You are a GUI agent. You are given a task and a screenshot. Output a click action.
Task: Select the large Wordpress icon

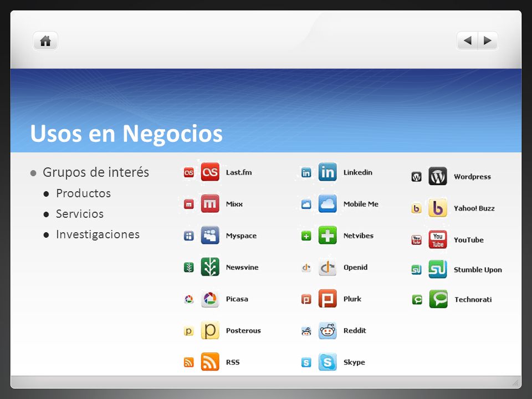pyautogui.click(x=438, y=176)
